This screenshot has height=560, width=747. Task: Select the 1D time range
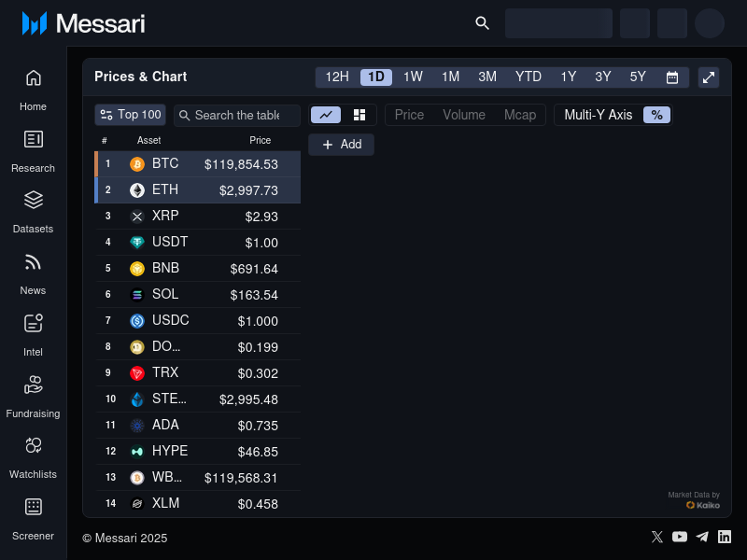point(376,77)
